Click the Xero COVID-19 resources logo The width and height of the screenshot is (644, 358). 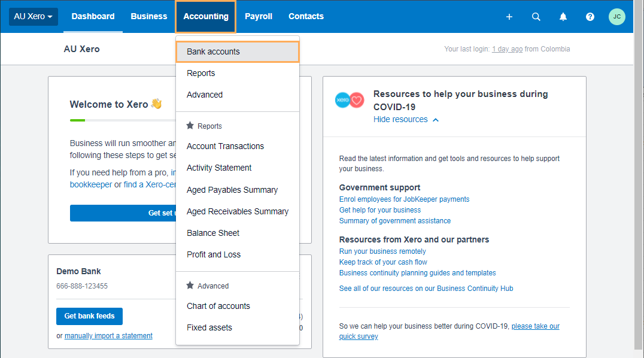[x=350, y=100]
